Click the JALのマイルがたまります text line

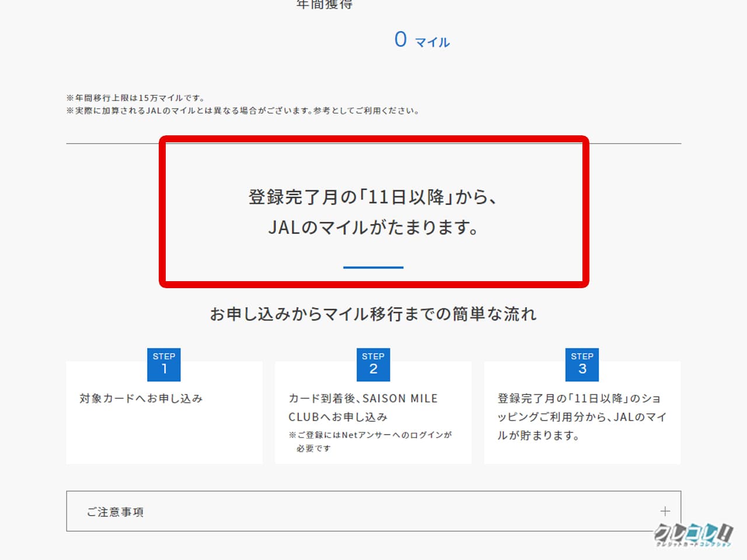coord(373,228)
